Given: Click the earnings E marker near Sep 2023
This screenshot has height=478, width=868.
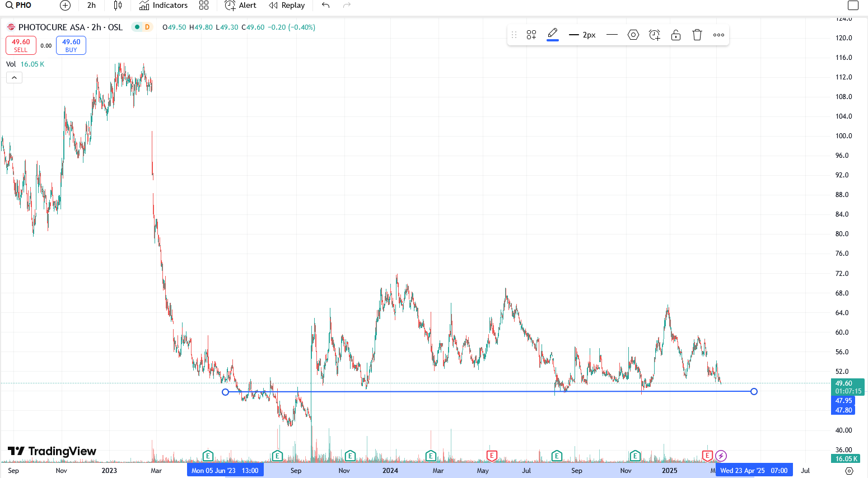Looking at the screenshot, I should point(277,456).
